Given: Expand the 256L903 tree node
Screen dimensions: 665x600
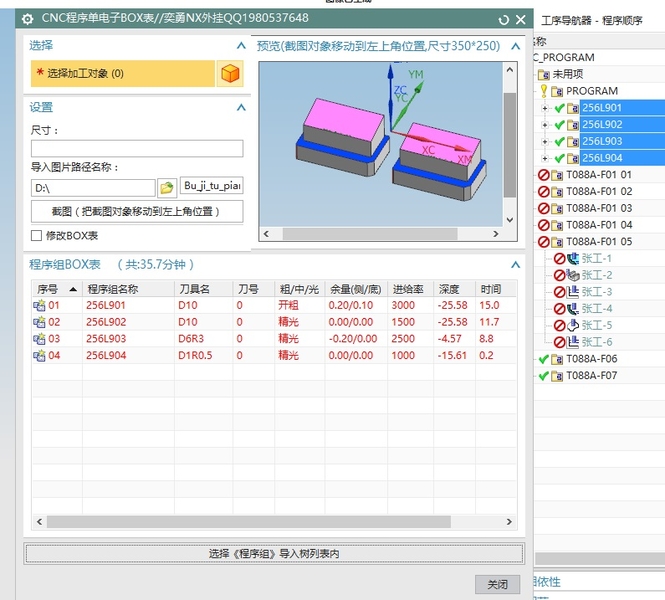Looking at the screenshot, I should 545,142.
